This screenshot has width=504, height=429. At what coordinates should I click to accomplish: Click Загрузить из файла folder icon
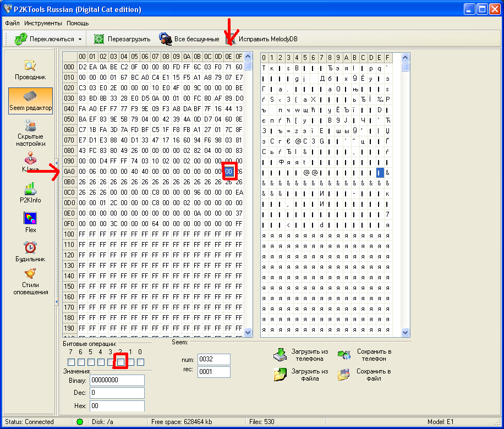[x=280, y=375]
